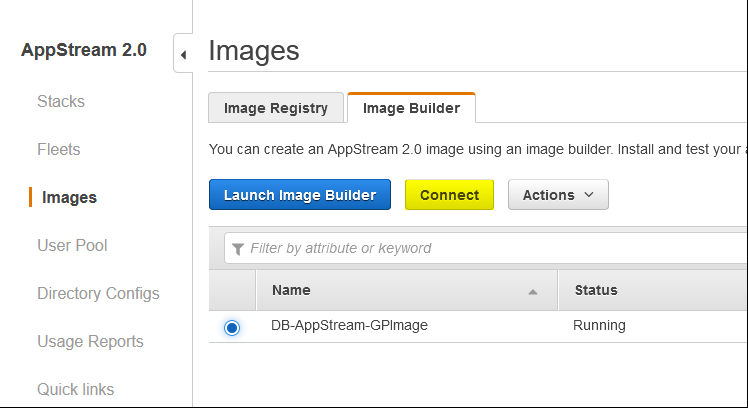Sort by Name using the arrow icon

pos(533,292)
